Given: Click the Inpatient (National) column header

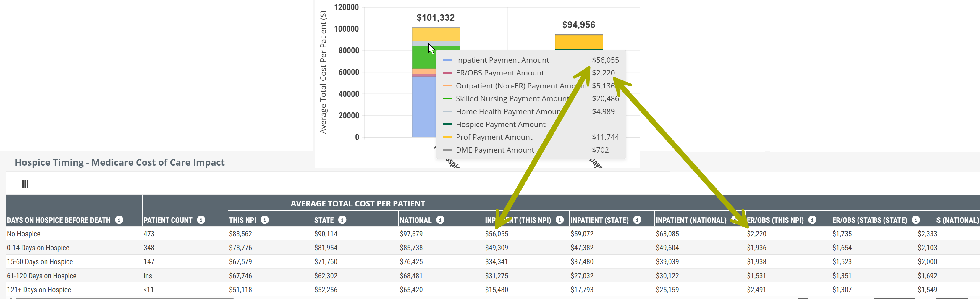Looking at the screenshot, I should (x=691, y=220).
